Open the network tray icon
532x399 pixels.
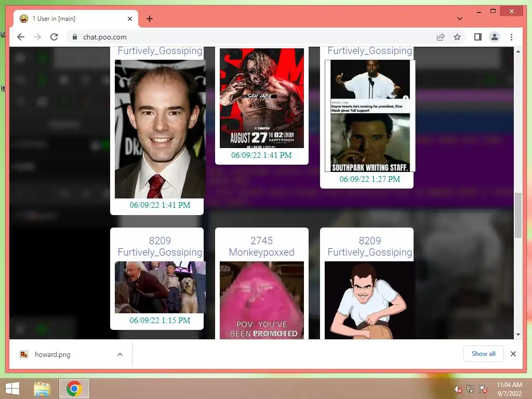click(x=471, y=389)
